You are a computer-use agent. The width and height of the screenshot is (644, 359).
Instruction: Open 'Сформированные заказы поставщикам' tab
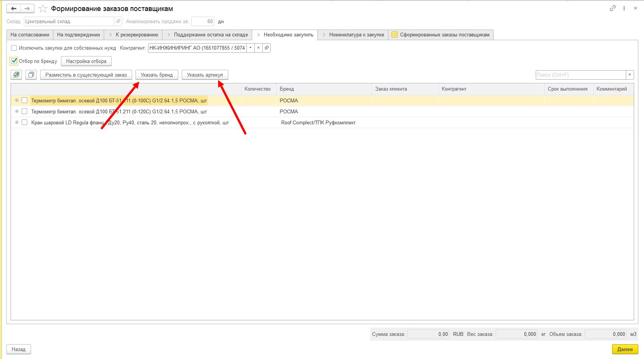click(441, 34)
